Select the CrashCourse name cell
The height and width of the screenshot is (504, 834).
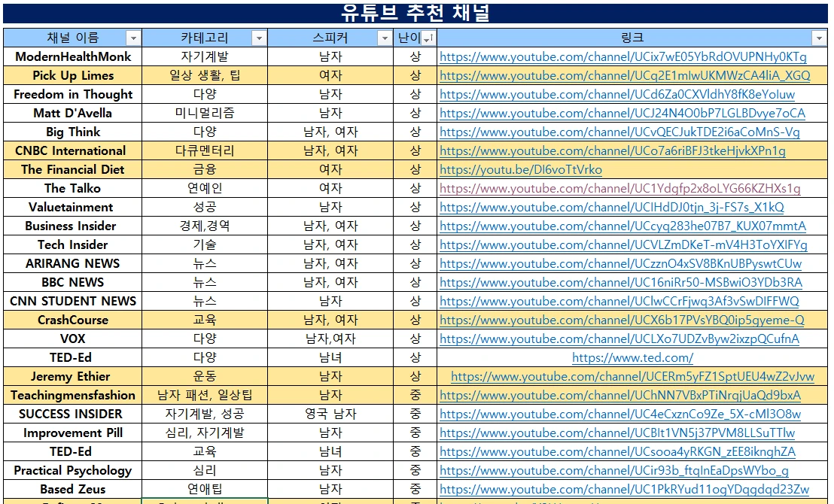click(73, 320)
